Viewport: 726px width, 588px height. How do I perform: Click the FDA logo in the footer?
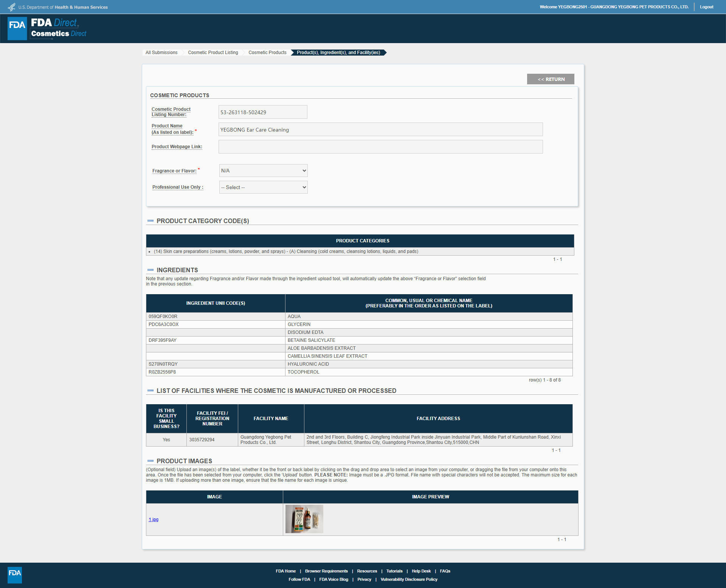[x=15, y=575]
